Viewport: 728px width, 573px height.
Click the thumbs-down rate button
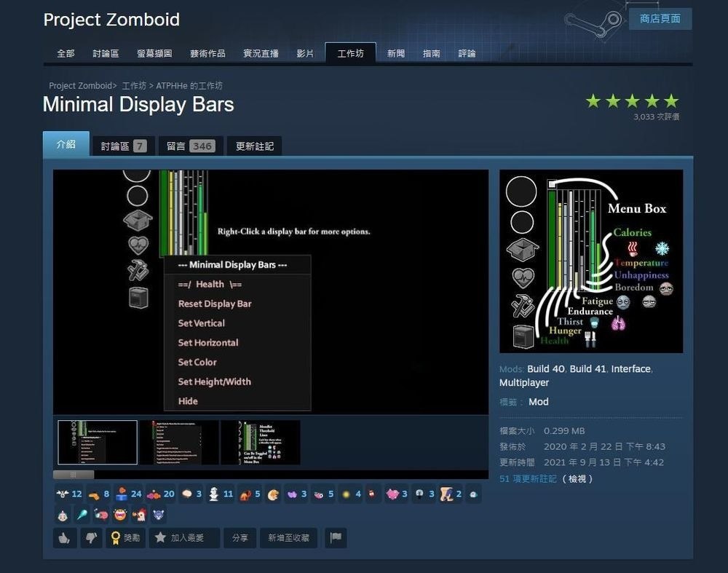tap(91, 538)
